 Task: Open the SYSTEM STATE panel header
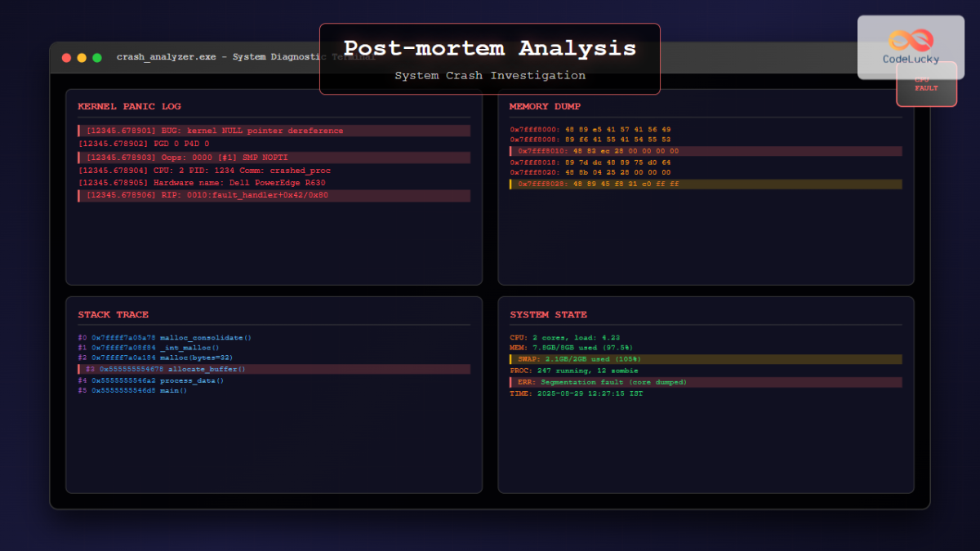547,314
